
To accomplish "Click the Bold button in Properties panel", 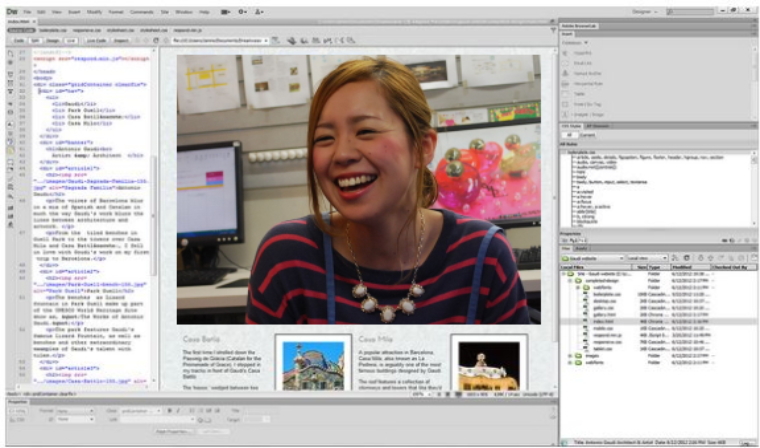I will point(169,411).
